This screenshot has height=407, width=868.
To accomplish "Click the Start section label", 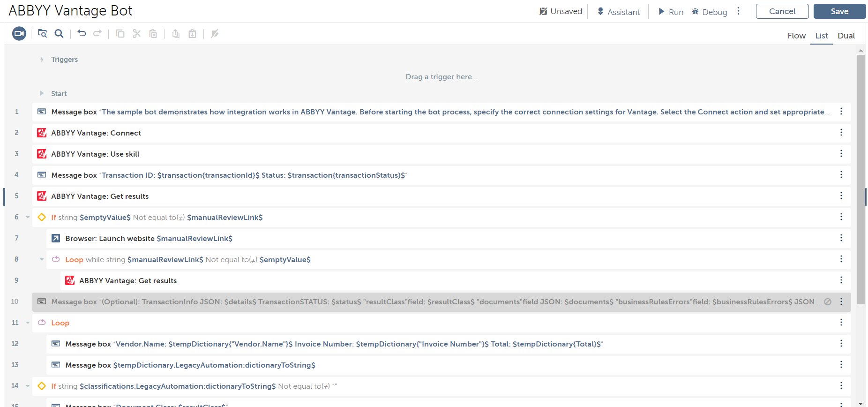I will [59, 94].
